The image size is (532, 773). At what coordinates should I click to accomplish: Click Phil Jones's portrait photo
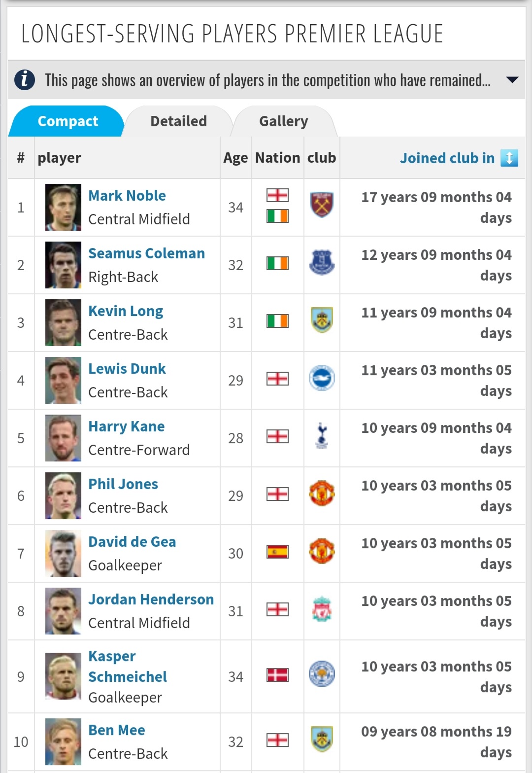63,495
